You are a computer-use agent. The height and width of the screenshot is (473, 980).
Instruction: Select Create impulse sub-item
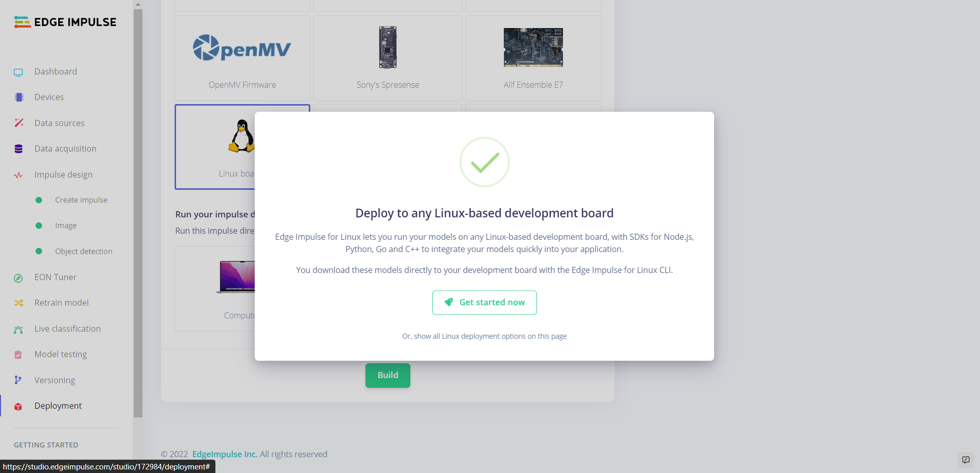(x=81, y=200)
